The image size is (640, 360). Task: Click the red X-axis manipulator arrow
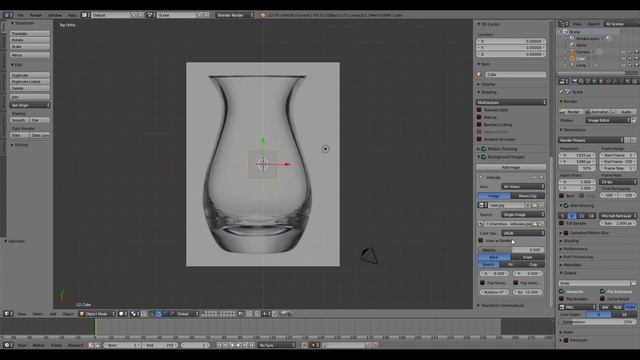click(x=287, y=164)
